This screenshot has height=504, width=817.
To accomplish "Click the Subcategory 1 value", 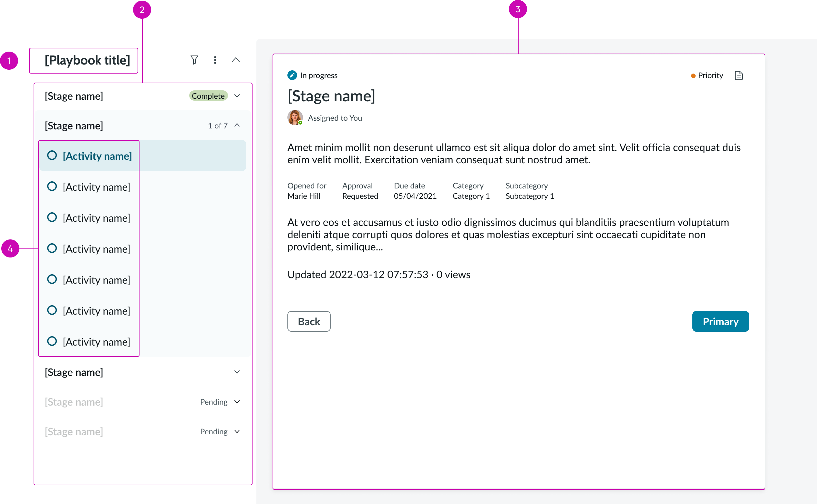I will coord(529,196).
